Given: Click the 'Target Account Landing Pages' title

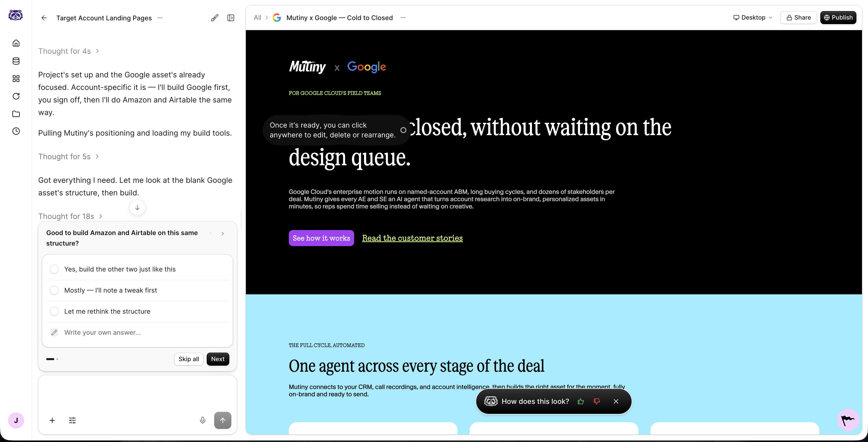Looking at the screenshot, I should click(x=104, y=18).
